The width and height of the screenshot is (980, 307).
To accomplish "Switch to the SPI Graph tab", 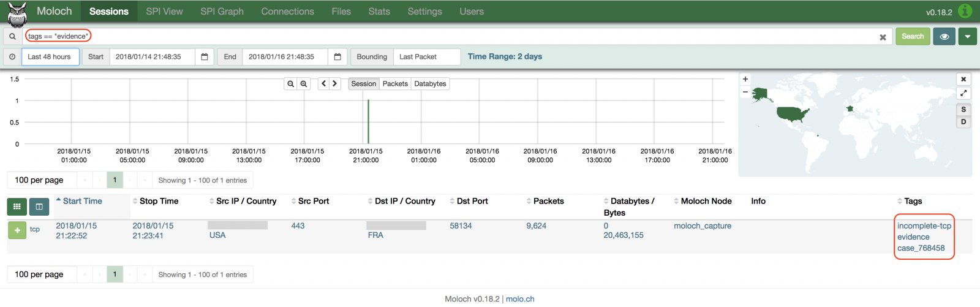I will tap(222, 11).
